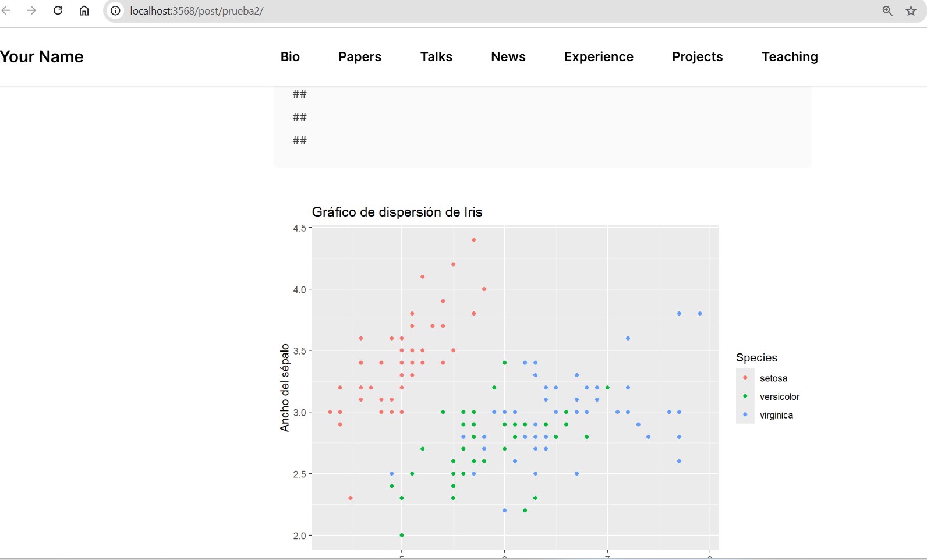This screenshot has width=927, height=560.
Task: Click the localhost URL in the address bar
Action: click(197, 11)
